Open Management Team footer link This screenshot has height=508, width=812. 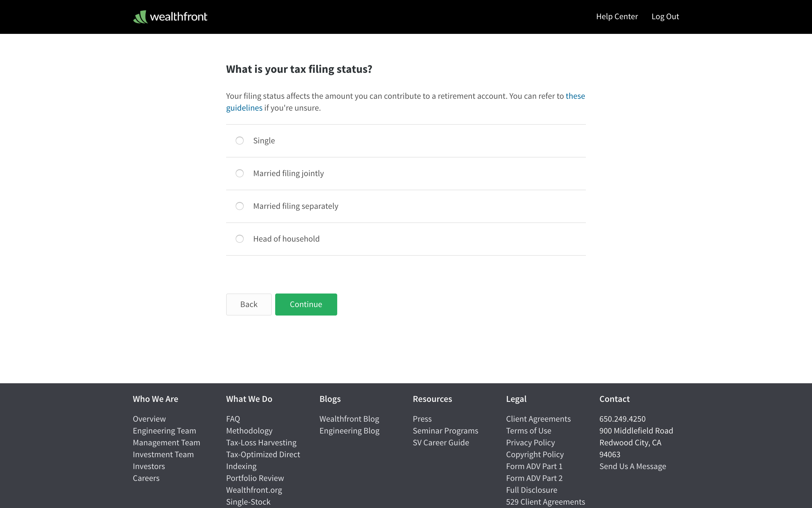[x=166, y=443]
